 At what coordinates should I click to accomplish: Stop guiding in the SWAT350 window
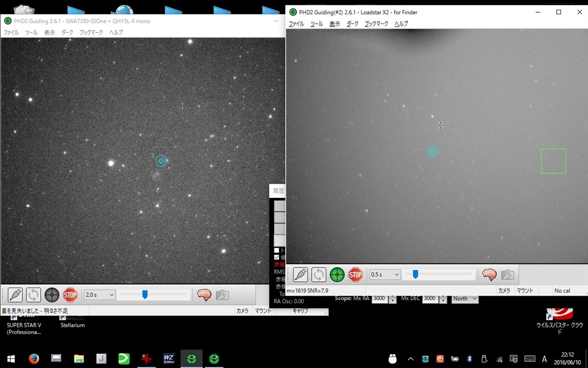[x=70, y=295]
